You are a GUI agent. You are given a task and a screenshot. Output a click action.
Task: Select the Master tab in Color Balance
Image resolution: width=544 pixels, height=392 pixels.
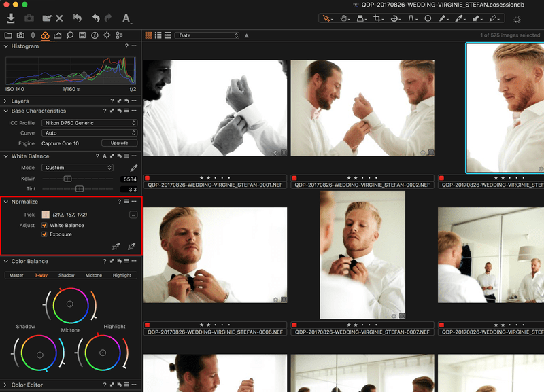point(16,275)
